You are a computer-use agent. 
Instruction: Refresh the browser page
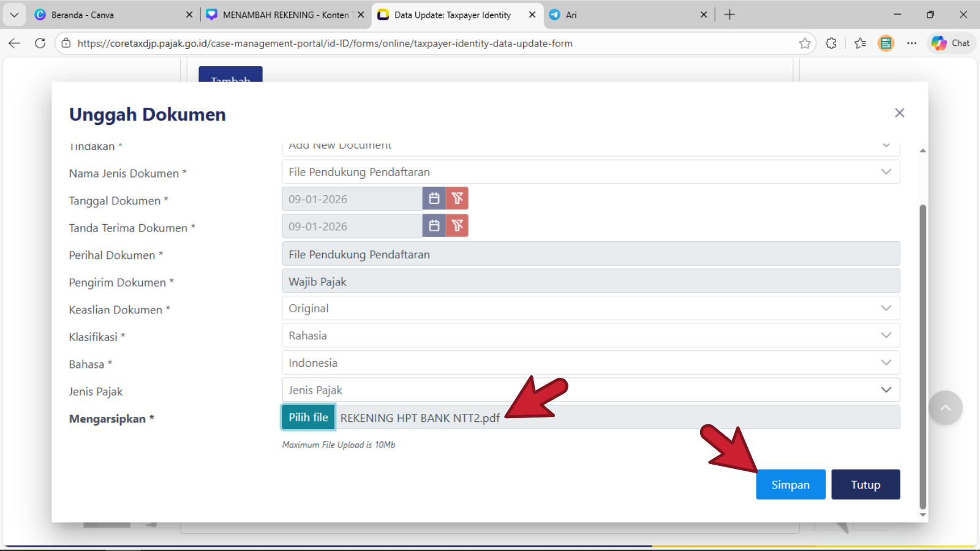40,43
